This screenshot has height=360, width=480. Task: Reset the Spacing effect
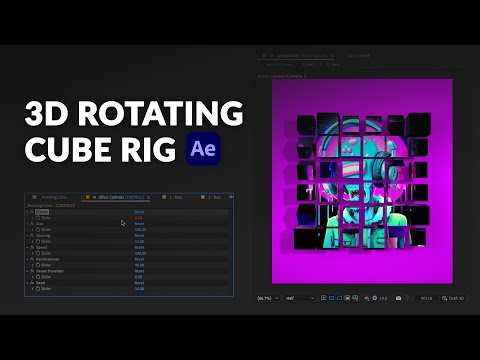point(139,236)
